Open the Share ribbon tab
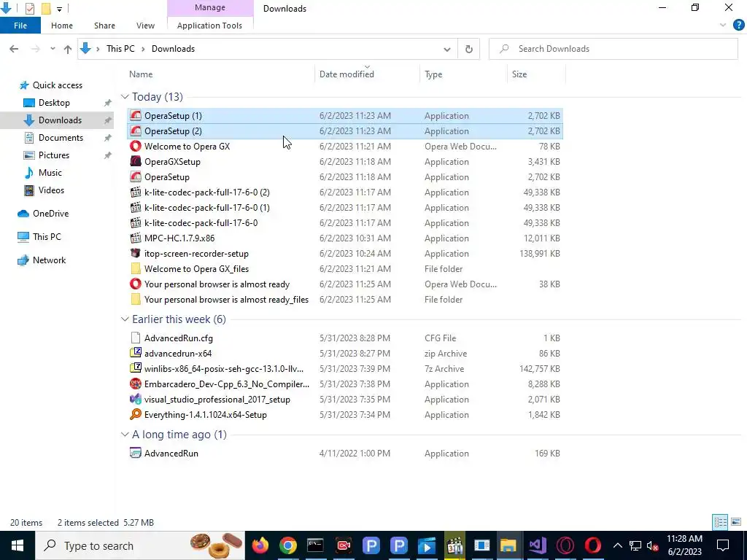Screen dimensions: 747x560 point(104,26)
